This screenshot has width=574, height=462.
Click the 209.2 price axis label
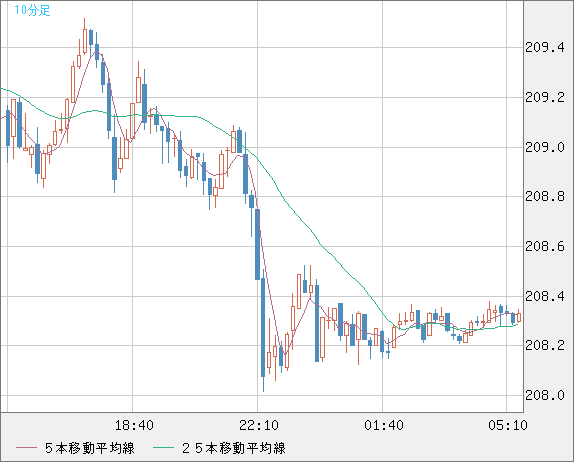[x=545, y=97]
